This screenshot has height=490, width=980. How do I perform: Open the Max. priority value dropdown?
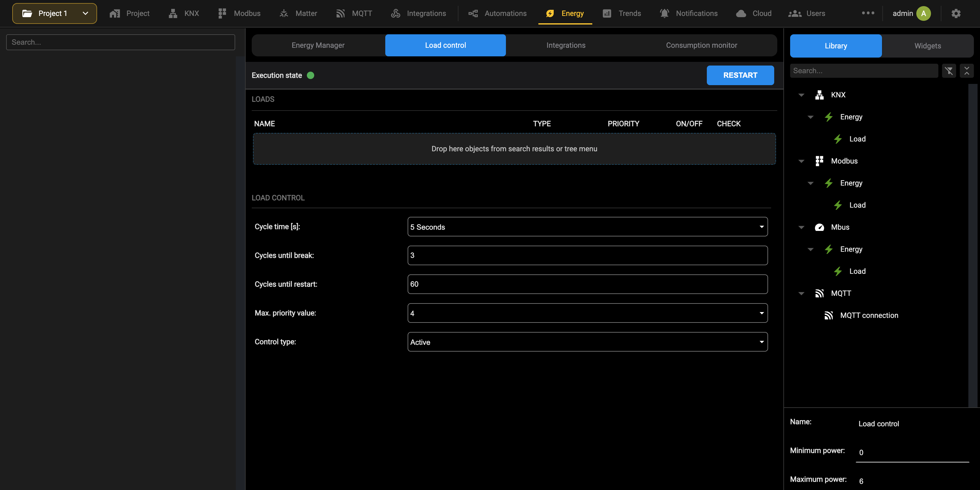[x=587, y=313]
